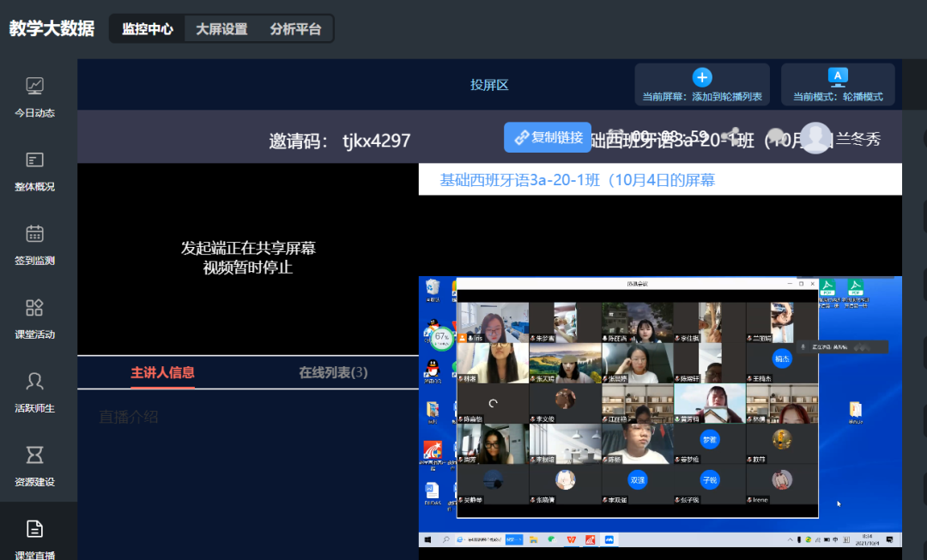Image resolution: width=927 pixels, height=560 pixels.
Task: Click the 教学大数据 title logo
Action: pyautogui.click(x=51, y=28)
